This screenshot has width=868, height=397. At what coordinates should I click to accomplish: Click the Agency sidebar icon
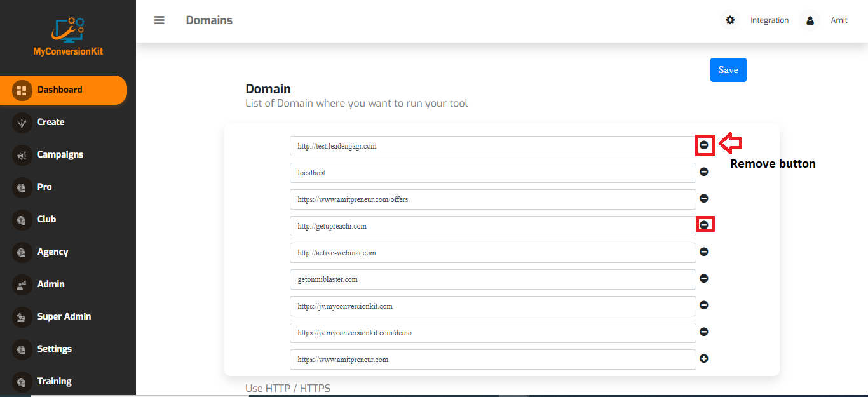point(22,252)
